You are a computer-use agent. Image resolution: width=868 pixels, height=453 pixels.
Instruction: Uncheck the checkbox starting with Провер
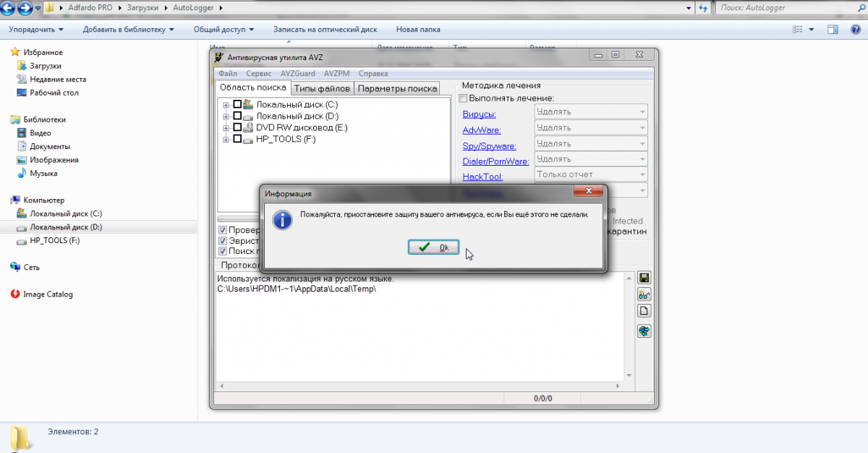(223, 230)
